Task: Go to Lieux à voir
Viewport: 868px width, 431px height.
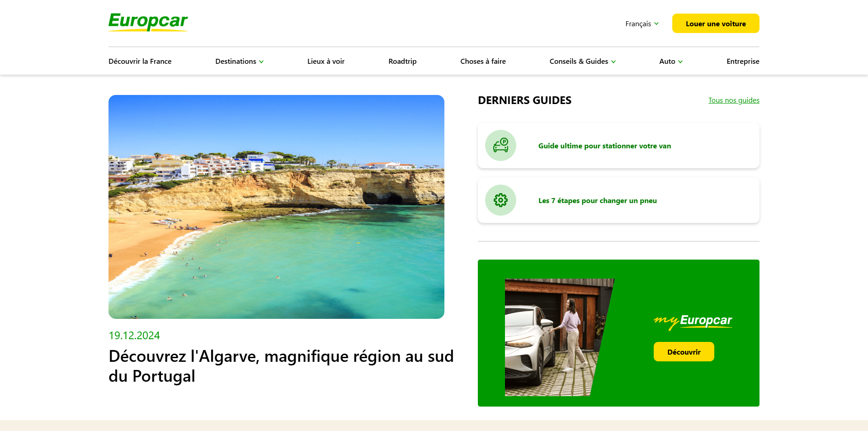Action: click(x=326, y=62)
